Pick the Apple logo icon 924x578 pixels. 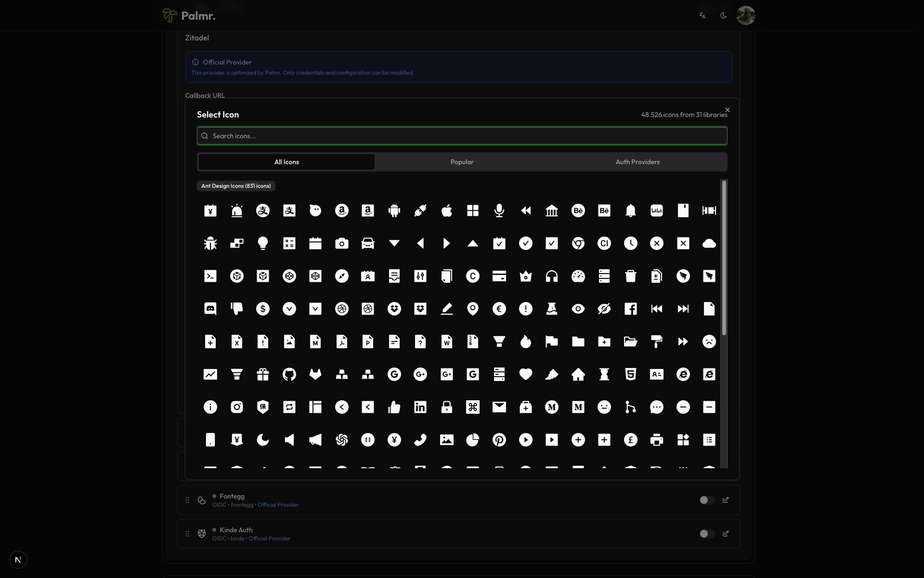click(x=446, y=210)
